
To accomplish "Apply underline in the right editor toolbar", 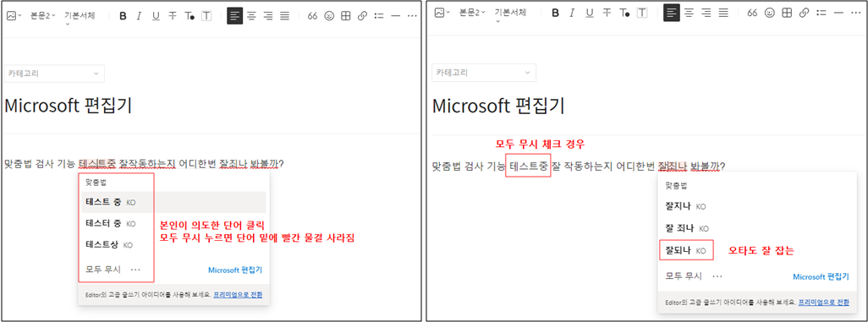I will (x=590, y=13).
